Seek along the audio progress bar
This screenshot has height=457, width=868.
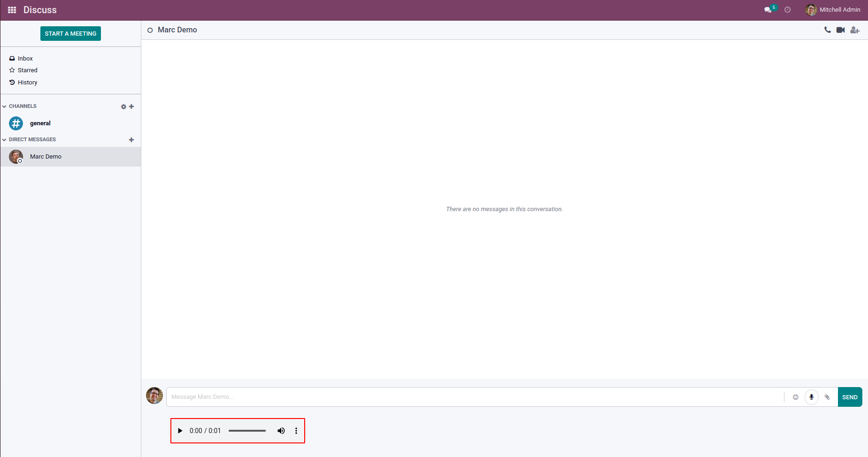click(247, 431)
